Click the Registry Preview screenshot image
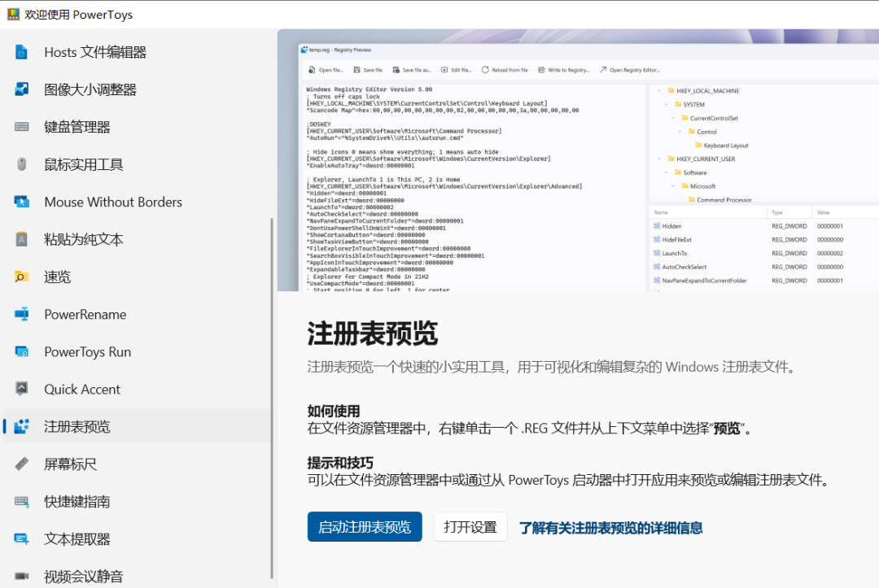This screenshot has height=588, width=879. point(578,160)
